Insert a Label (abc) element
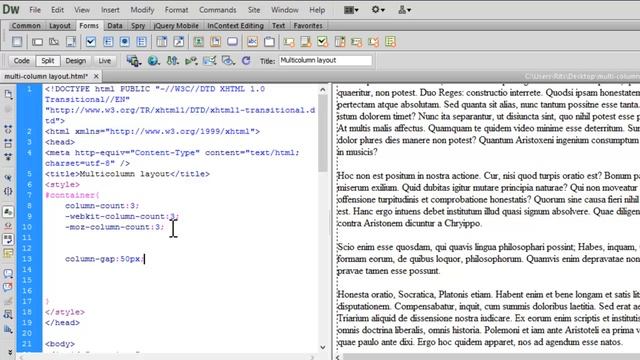The height and width of the screenshot is (360, 640). pyautogui.click(x=252, y=42)
